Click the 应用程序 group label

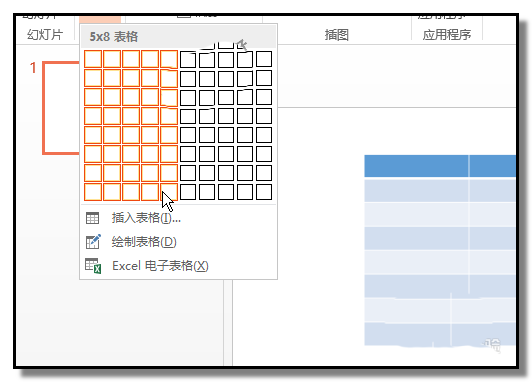click(x=447, y=35)
